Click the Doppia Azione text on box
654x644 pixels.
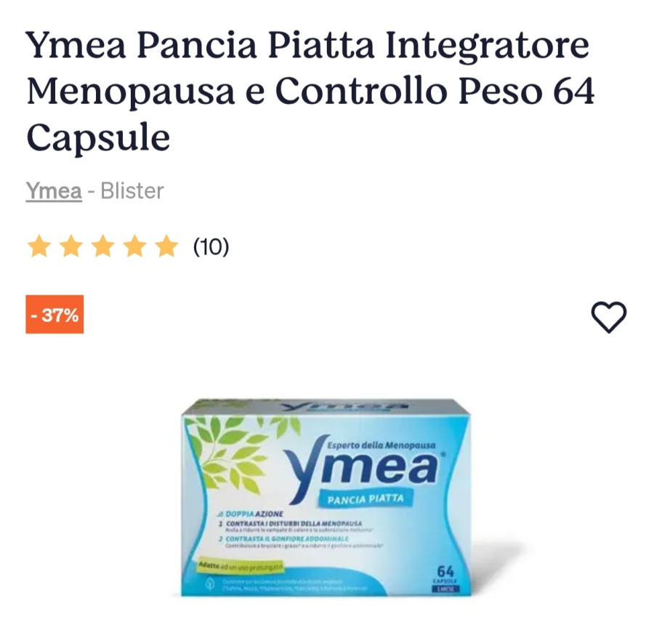(x=251, y=514)
